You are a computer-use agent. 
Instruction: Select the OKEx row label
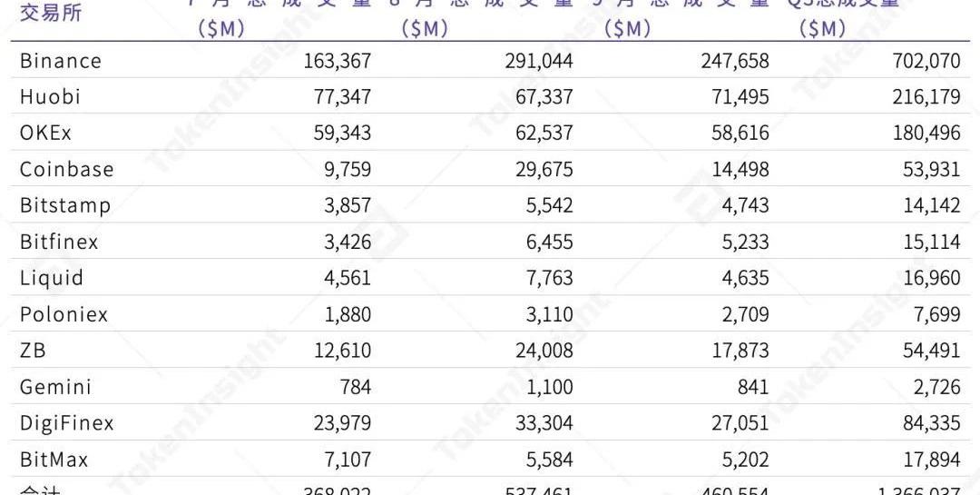point(45,134)
